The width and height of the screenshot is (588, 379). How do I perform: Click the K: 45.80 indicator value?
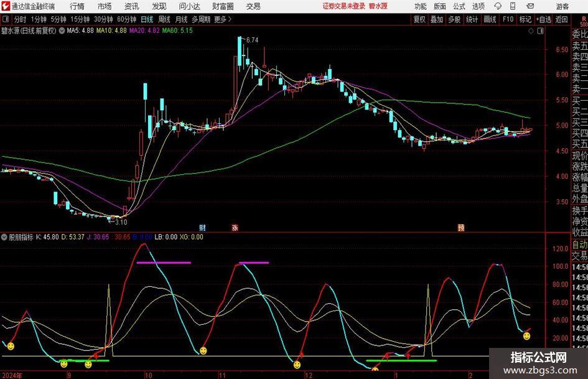(x=47, y=236)
